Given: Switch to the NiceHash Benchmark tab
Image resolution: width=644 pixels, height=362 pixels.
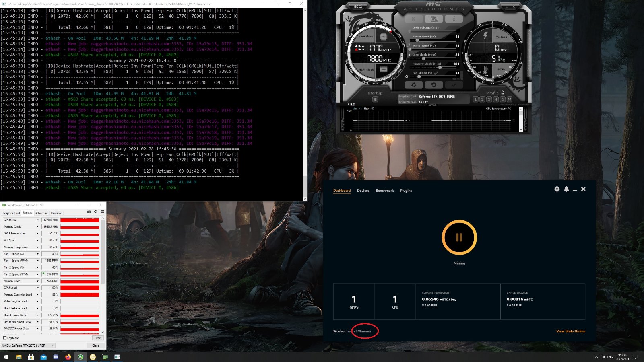Looking at the screenshot, I should point(385,191).
